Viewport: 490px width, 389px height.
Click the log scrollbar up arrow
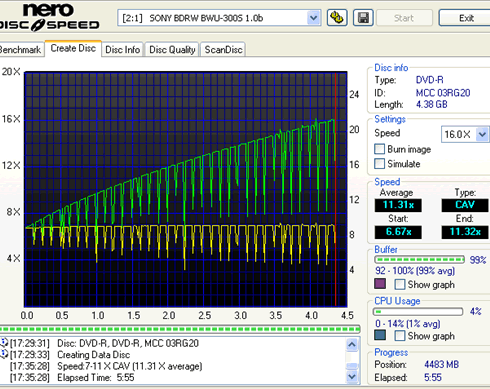[352, 344]
